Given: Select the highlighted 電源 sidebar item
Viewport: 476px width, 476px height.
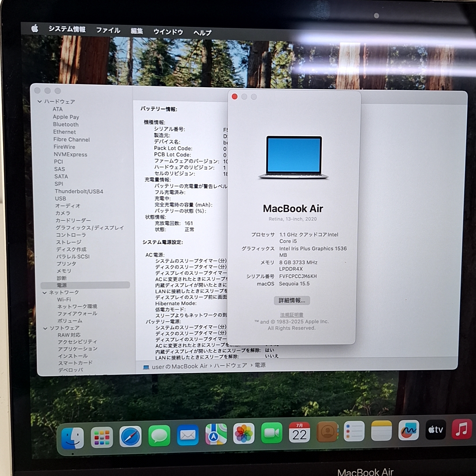Looking at the screenshot, I should [86, 285].
